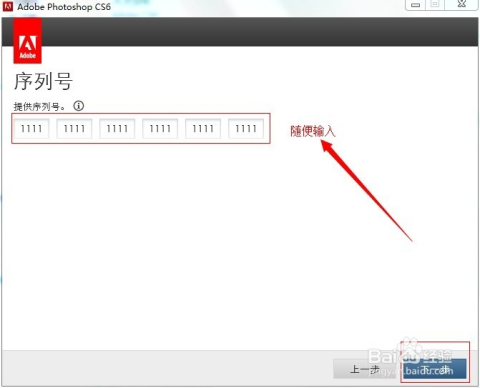Click the fifth serial number field
The height and width of the screenshot is (388, 480).
click(x=203, y=129)
